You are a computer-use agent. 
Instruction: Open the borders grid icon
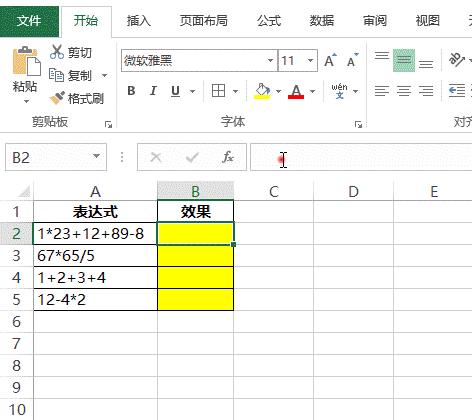pos(219,91)
